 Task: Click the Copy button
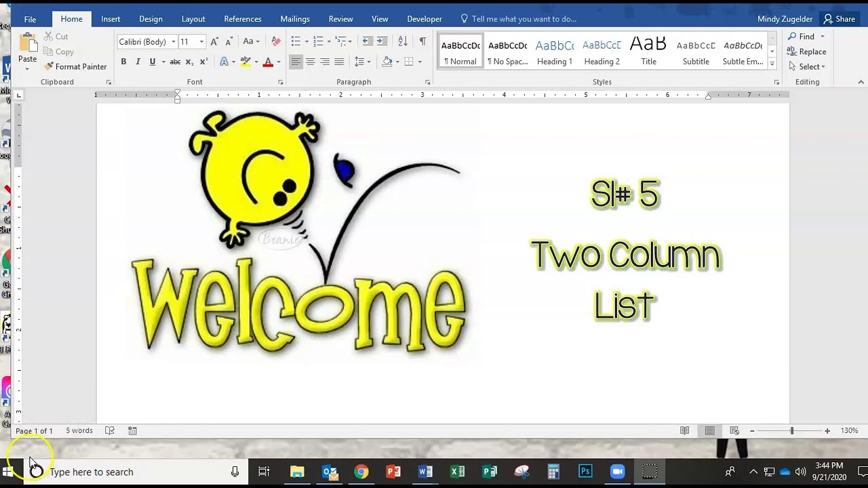[x=58, y=52]
